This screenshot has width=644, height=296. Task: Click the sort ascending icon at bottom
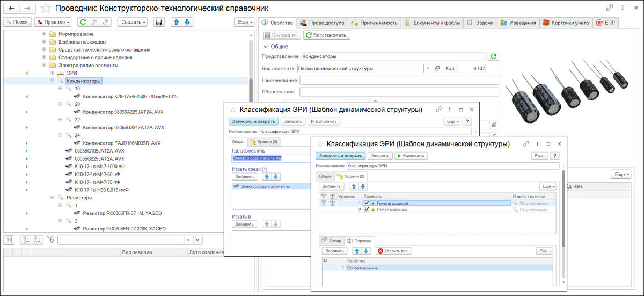click(x=25, y=240)
